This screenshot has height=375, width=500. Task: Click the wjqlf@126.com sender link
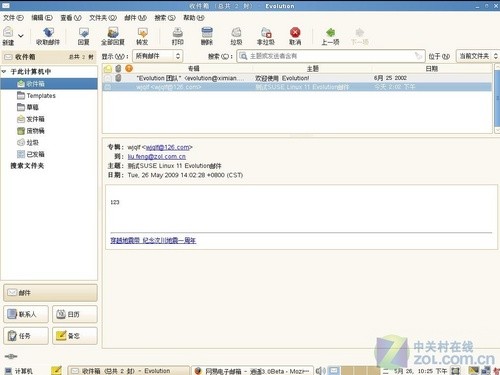(168, 147)
